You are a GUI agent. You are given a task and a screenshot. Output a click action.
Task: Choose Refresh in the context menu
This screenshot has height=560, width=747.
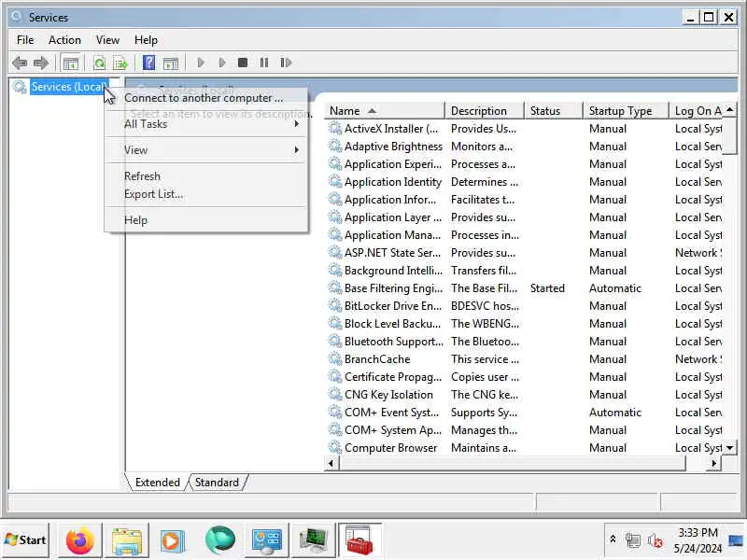(x=205, y=176)
